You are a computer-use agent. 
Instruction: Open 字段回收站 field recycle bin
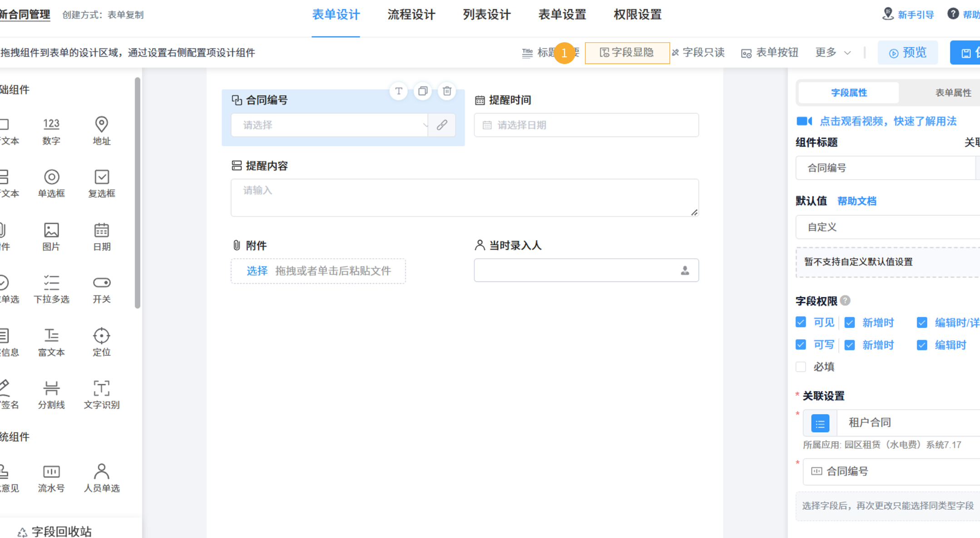(x=54, y=531)
